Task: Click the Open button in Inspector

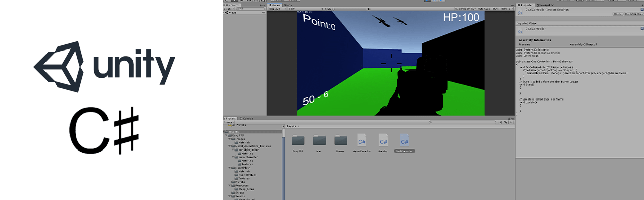Action: [617, 14]
